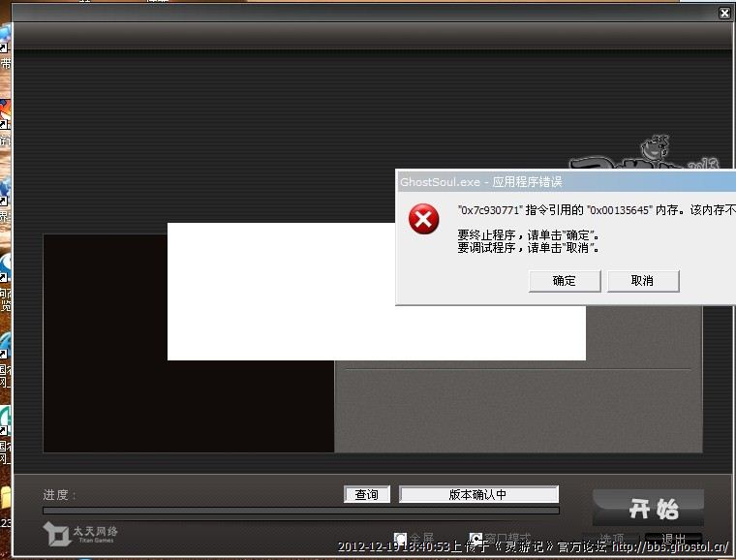Click the 查询 query button

point(367,495)
